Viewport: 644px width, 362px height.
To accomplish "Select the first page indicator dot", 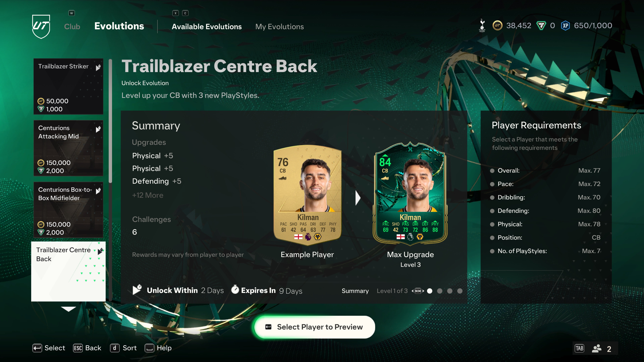I will tap(430, 291).
